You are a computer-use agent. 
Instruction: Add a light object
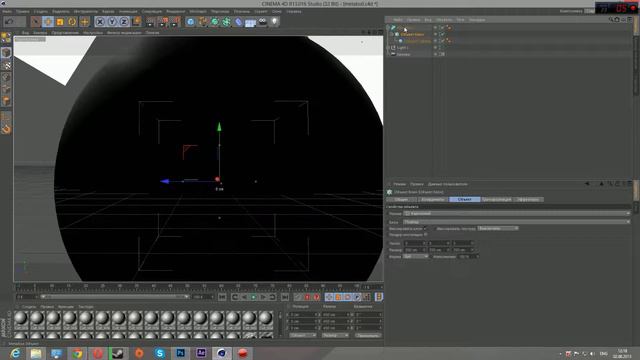point(274,21)
